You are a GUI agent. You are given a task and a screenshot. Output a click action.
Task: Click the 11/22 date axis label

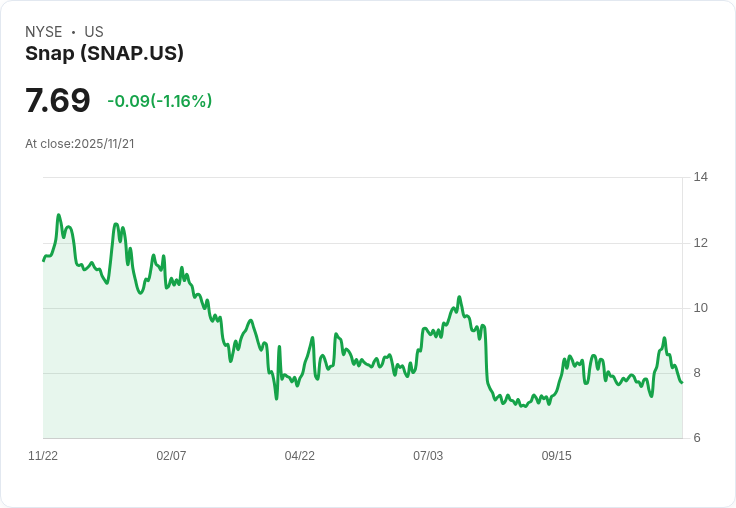coord(43,456)
